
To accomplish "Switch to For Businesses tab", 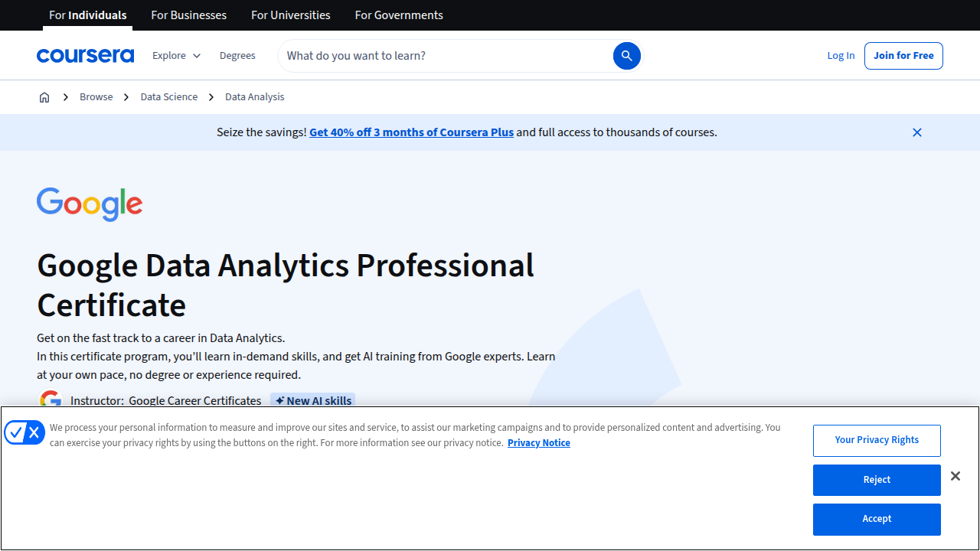I will [x=189, y=15].
